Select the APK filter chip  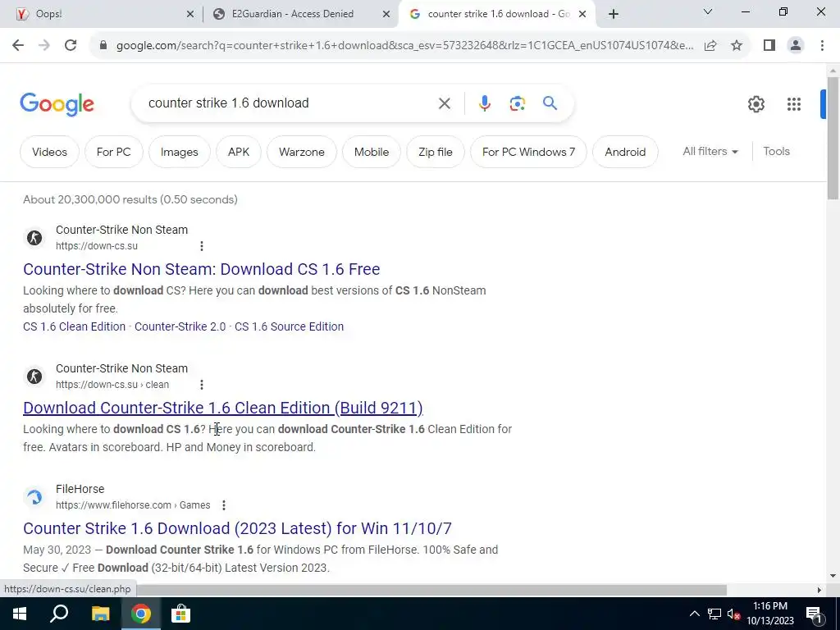tap(239, 152)
